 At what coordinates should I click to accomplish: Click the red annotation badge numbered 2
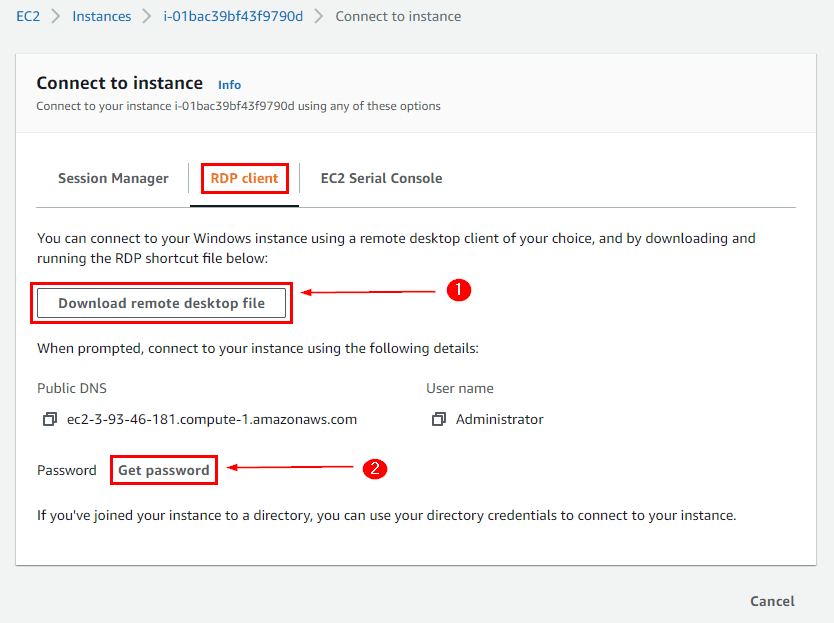coord(375,468)
